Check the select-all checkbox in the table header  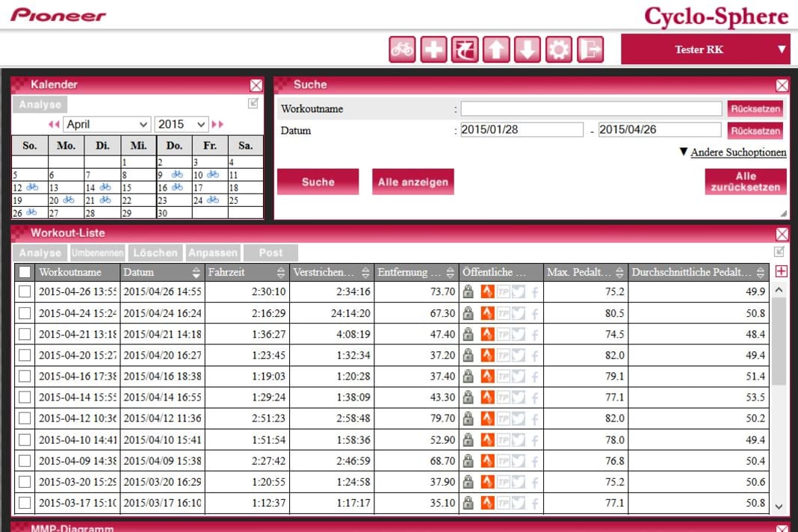pyautogui.click(x=25, y=273)
